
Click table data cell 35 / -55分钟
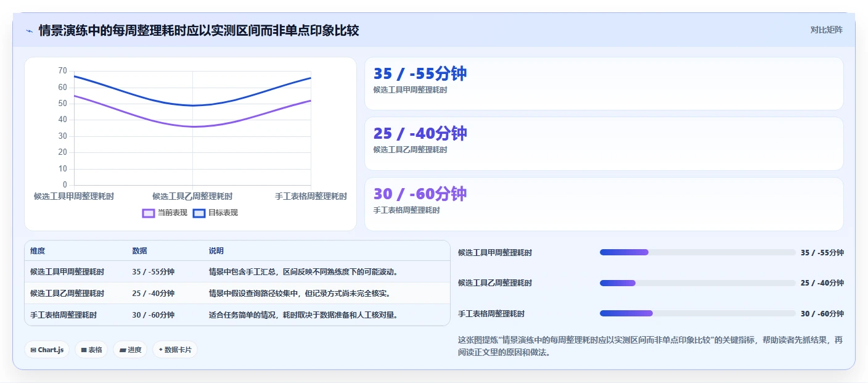[153, 272]
